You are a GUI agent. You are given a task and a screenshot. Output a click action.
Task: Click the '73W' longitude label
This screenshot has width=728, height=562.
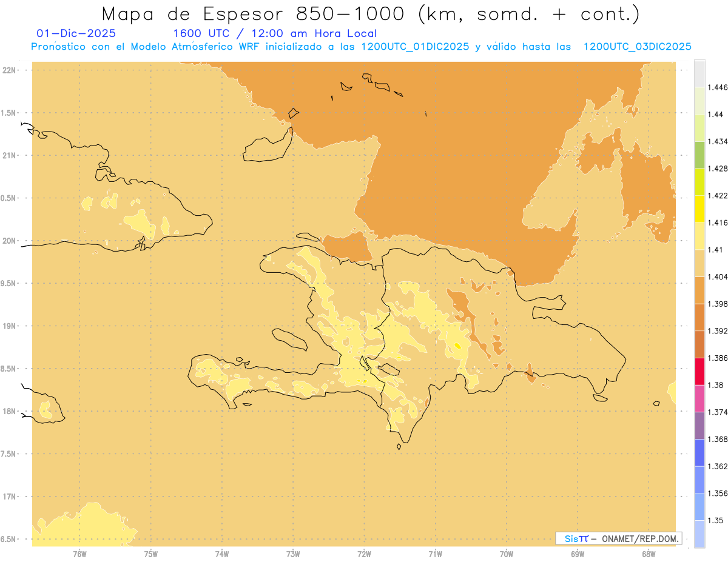pos(293,554)
